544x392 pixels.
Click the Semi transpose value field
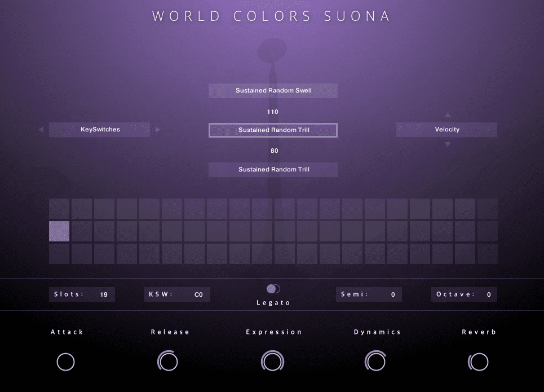391,294
